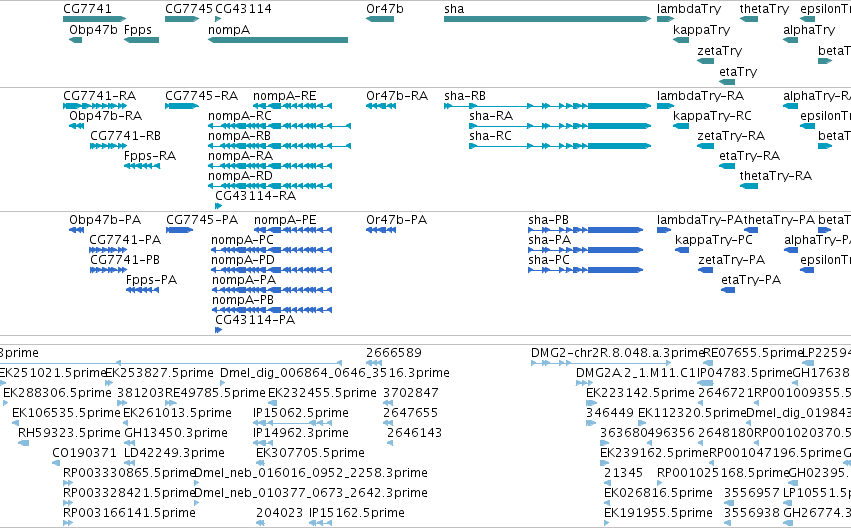Select the nompA-RB transcript label
851x528 pixels.
tap(239, 136)
